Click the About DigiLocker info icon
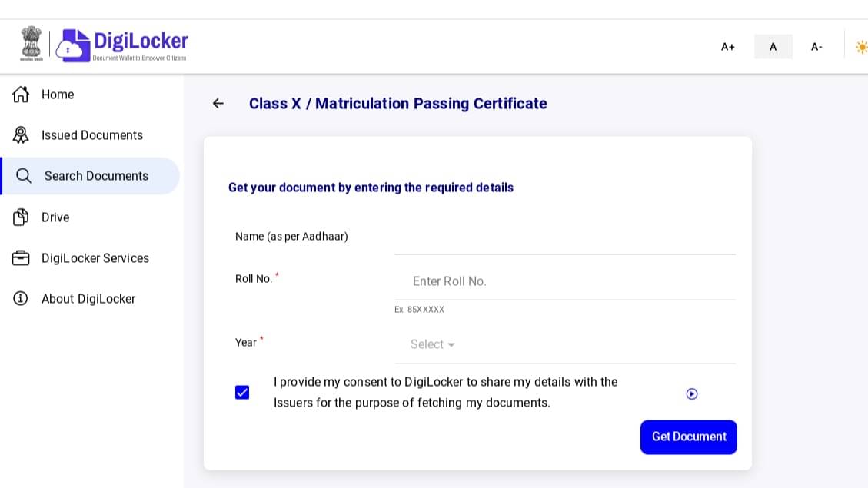 21,299
